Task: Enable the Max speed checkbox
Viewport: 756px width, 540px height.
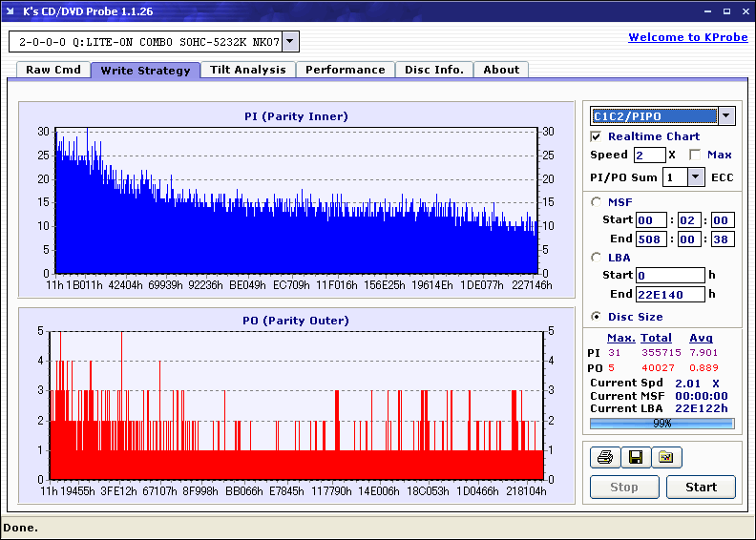Action: [695, 155]
